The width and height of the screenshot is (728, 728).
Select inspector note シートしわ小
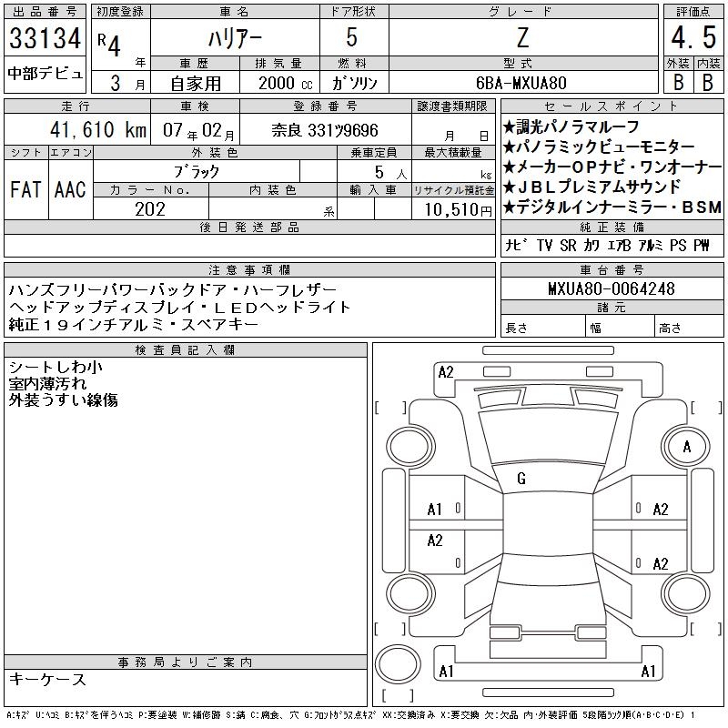point(56,368)
